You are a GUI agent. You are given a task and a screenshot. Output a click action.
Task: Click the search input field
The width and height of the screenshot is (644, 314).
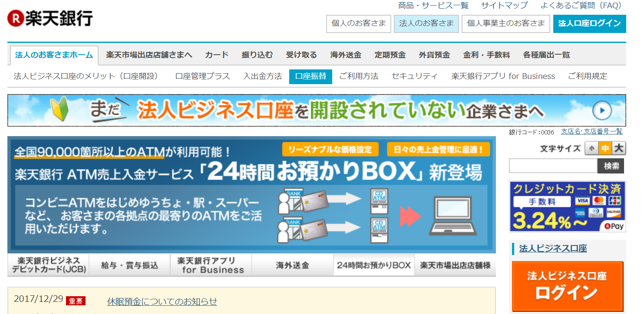pos(553,166)
